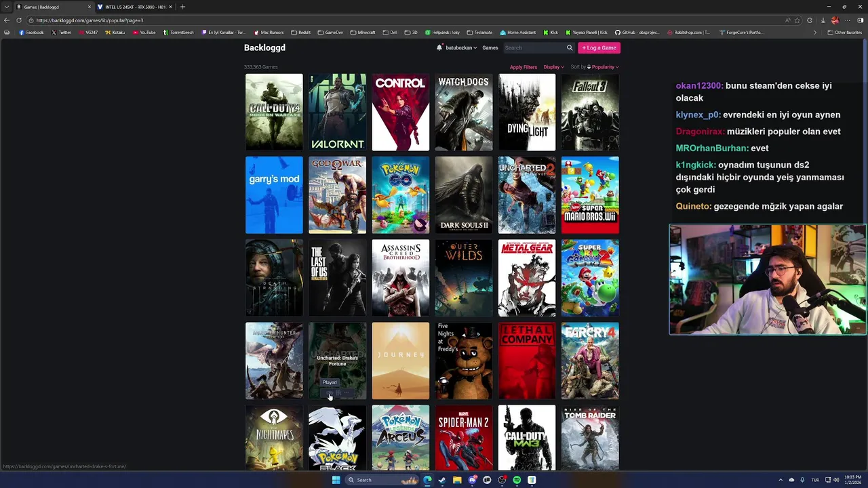This screenshot has width=868, height=488.
Task: Open the Watch Dogs game cover
Action: 463,112
